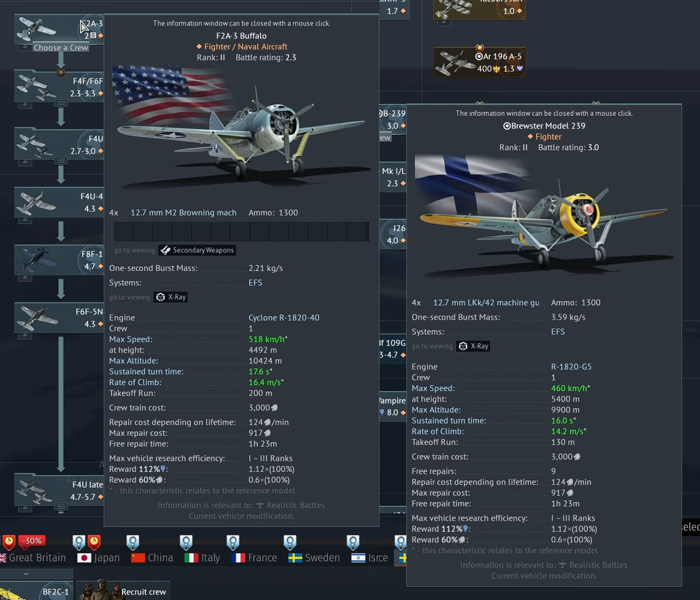Click the red clock icon above Japan

(94, 542)
